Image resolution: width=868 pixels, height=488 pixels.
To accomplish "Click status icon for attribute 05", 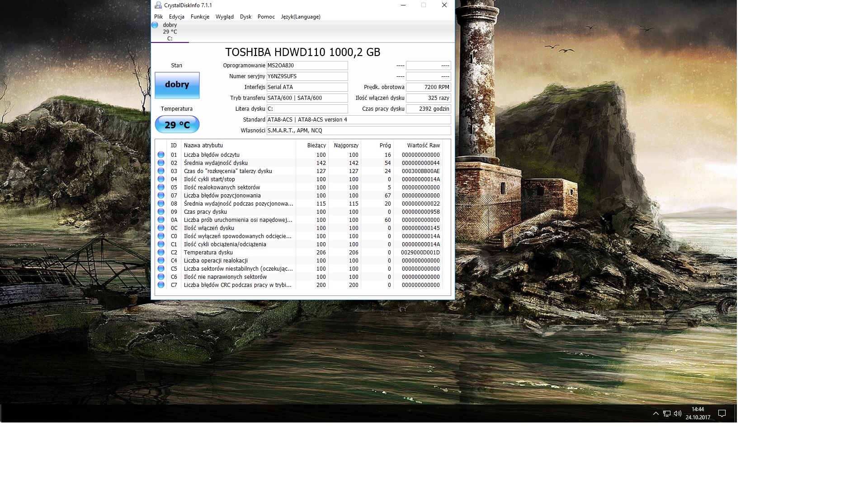I will tap(161, 187).
